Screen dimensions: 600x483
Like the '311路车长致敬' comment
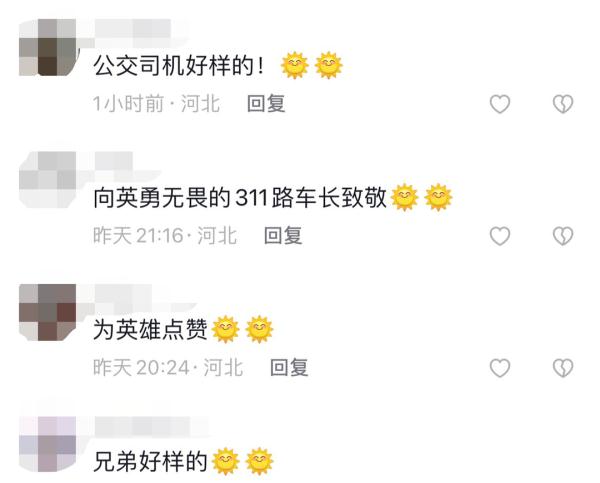500,236
